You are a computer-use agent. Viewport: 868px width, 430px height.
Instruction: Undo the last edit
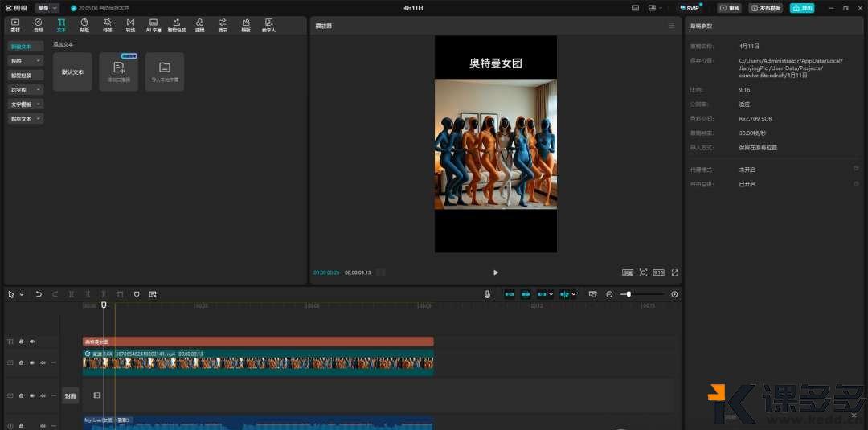[x=39, y=294]
